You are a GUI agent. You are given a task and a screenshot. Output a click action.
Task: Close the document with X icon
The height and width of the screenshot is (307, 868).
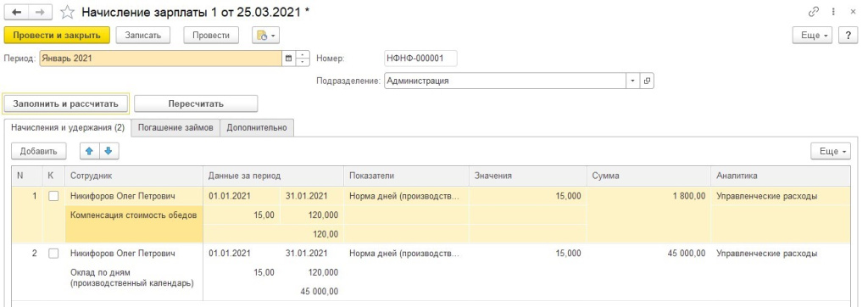coord(853,12)
